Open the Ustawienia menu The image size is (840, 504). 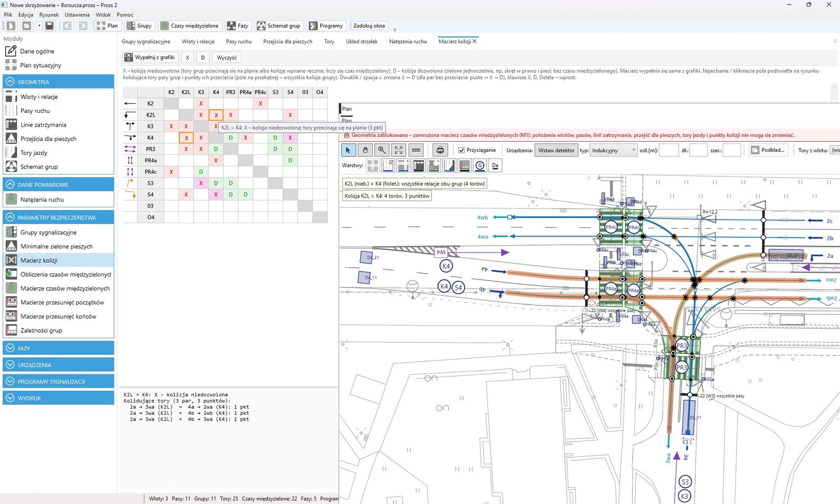pos(77,15)
